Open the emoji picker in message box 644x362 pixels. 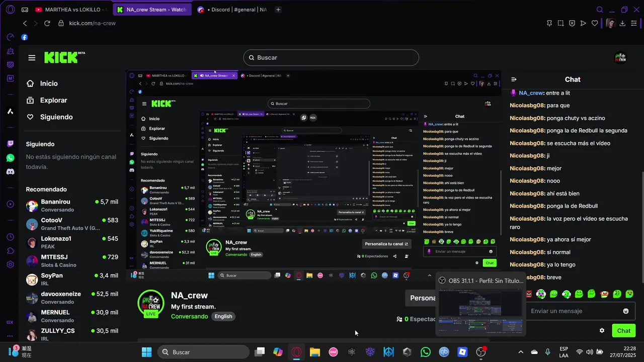click(626, 311)
